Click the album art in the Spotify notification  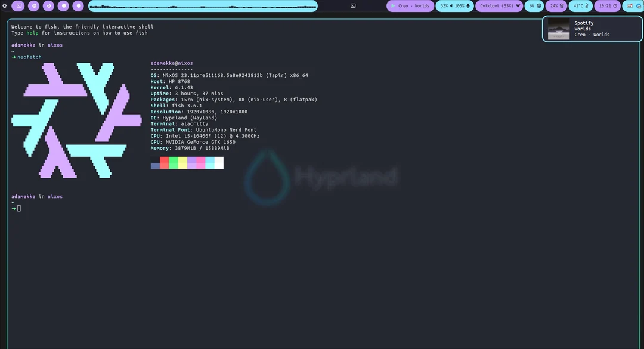(x=558, y=29)
